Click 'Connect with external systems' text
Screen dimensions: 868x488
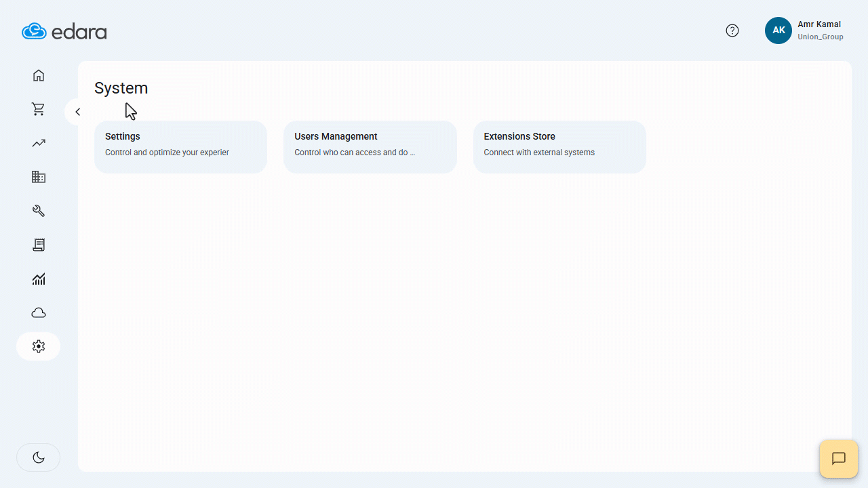539,152
